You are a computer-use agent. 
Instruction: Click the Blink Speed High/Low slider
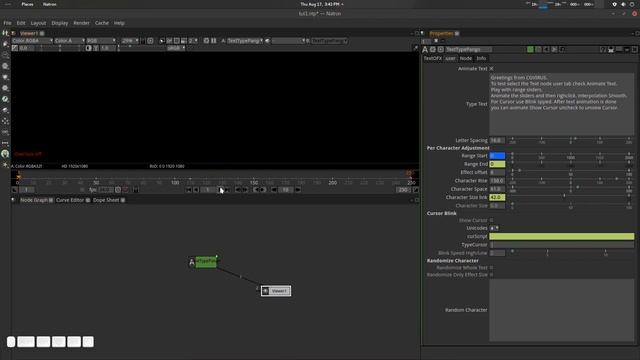click(x=571, y=253)
